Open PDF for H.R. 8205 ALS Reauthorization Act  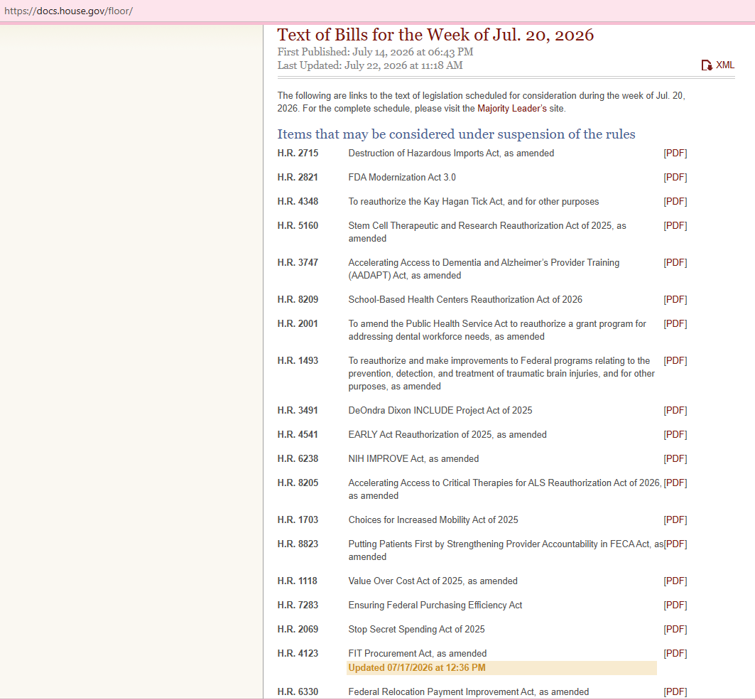click(675, 483)
